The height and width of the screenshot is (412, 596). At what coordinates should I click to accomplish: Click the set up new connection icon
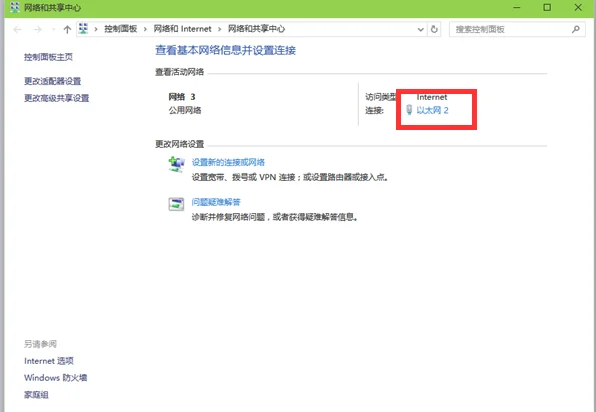pos(176,164)
